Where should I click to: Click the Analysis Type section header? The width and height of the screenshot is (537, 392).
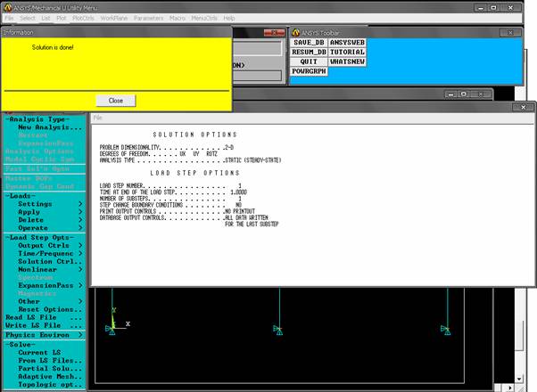(x=37, y=119)
